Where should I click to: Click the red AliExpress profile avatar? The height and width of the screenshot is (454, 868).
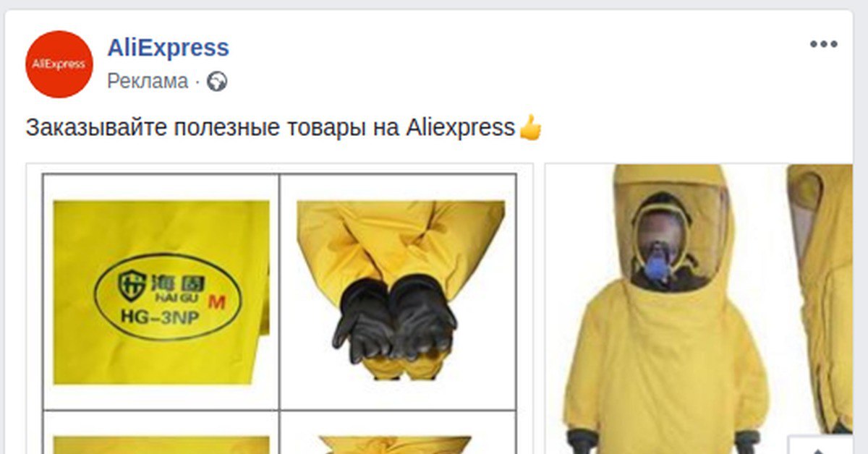tap(59, 64)
